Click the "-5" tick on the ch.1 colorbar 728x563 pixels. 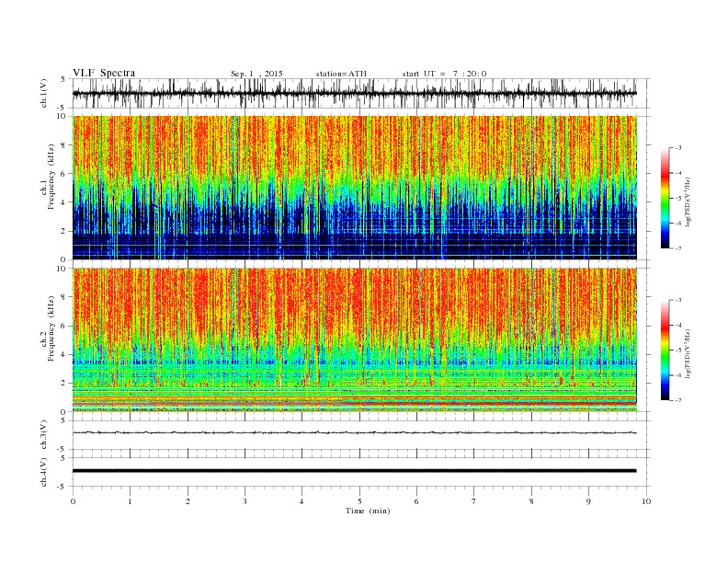click(678, 199)
